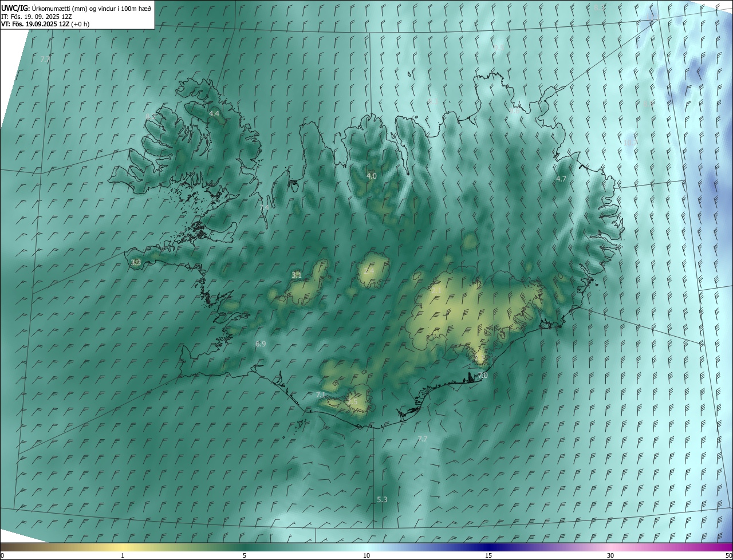Click the legend tick labeled 10

tap(366, 555)
